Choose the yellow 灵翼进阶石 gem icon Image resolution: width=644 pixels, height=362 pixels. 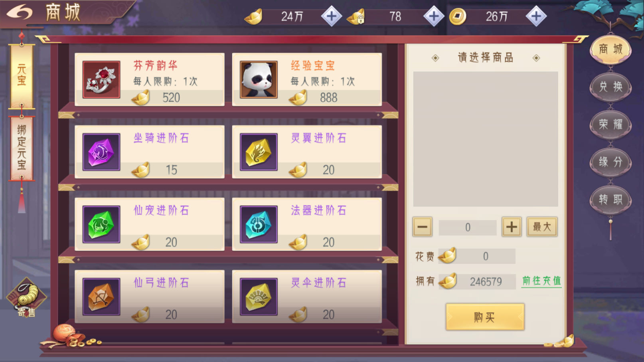(259, 152)
